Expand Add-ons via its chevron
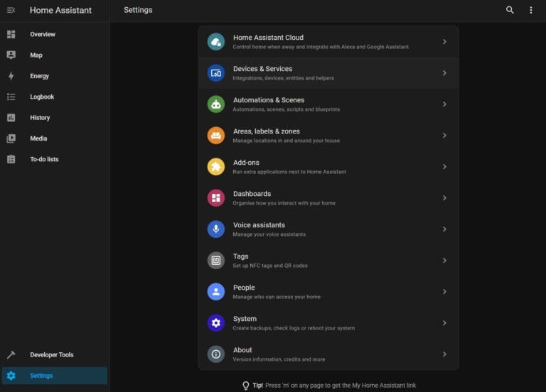The width and height of the screenshot is (546, 392). (444, 167)
